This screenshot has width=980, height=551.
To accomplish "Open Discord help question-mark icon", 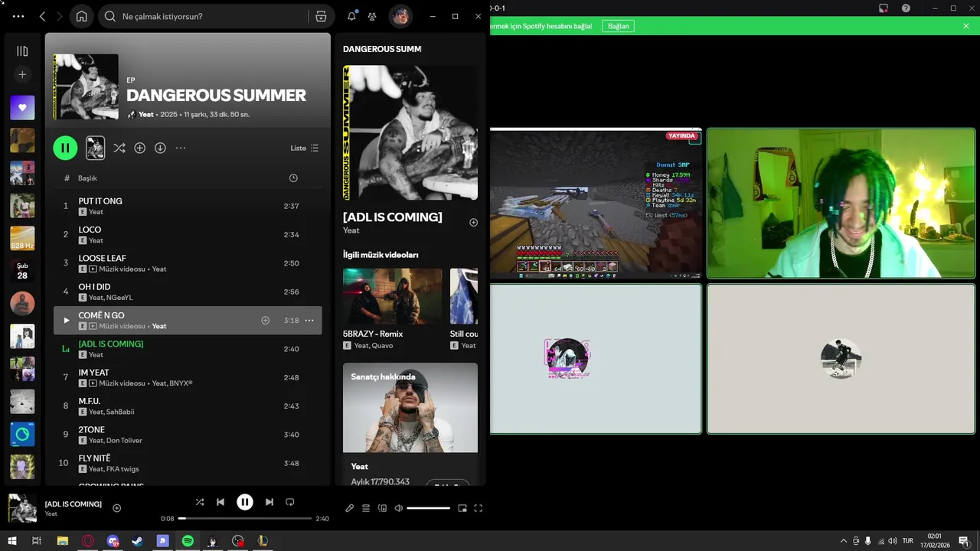I will pos(906,8).
